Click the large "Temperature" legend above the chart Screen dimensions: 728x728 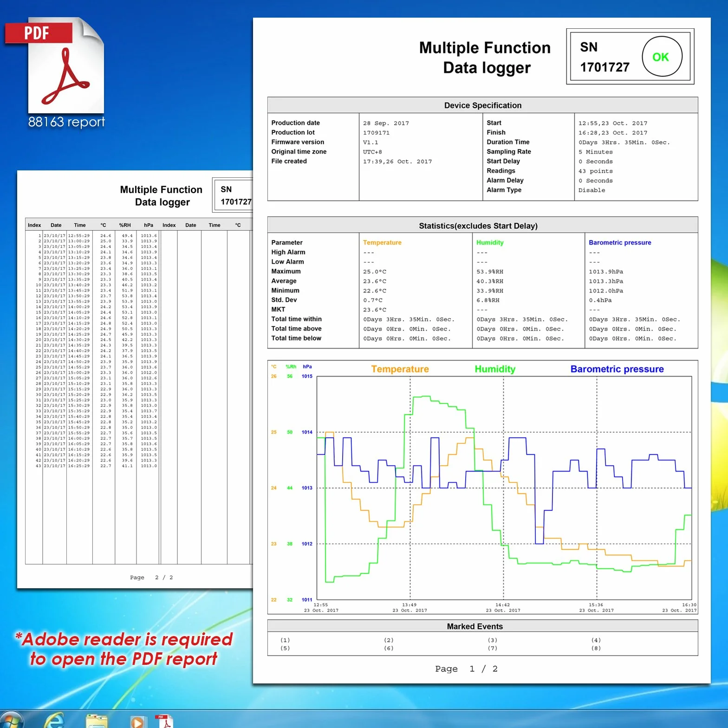[x=400, y=369]
